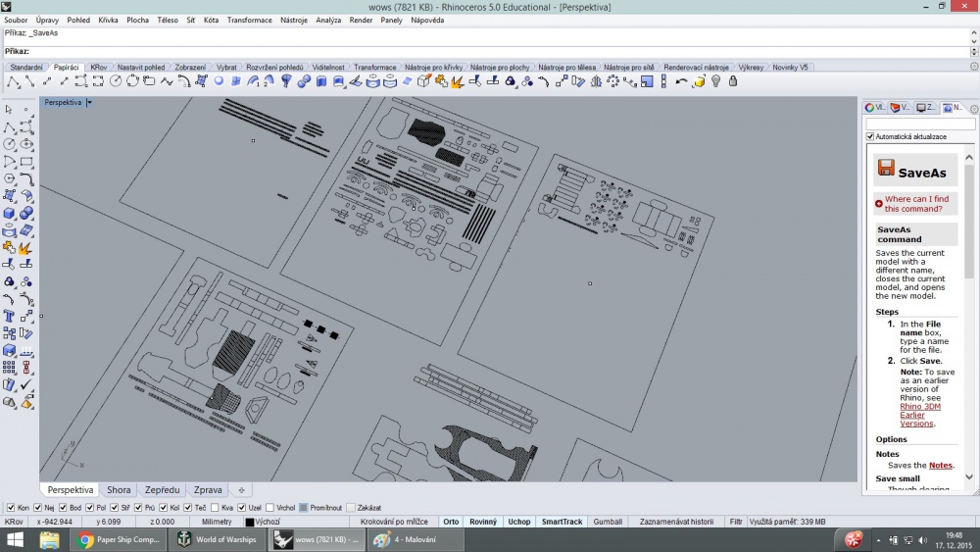Open the Windows Start button
Image resolution: width=980 pixels, height=552 pixels.
coord(15,539)
